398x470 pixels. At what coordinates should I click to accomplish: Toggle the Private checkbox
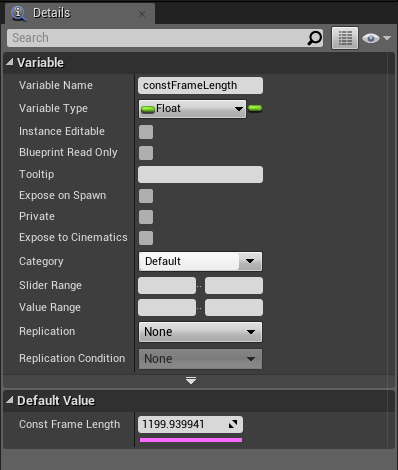146,217
